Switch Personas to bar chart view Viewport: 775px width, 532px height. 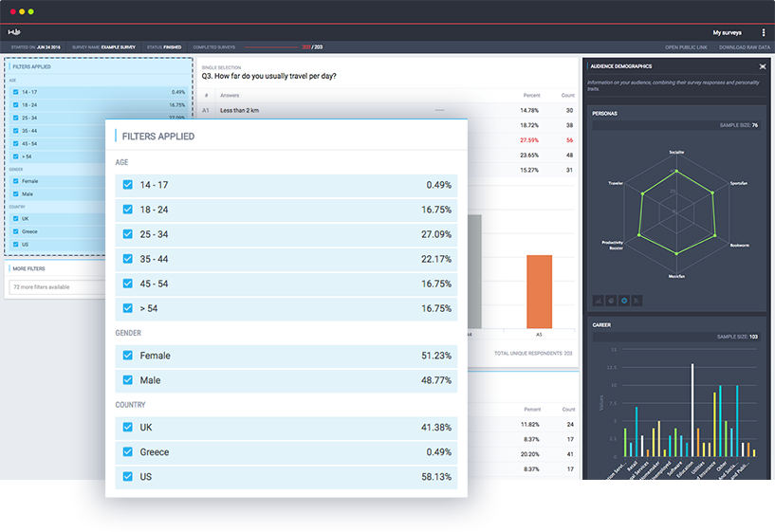tap(598, 301)
